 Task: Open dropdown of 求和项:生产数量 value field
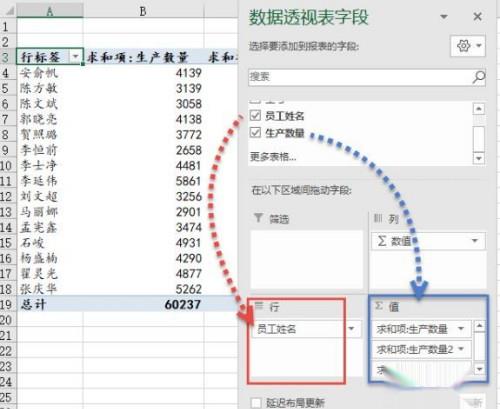461,329
